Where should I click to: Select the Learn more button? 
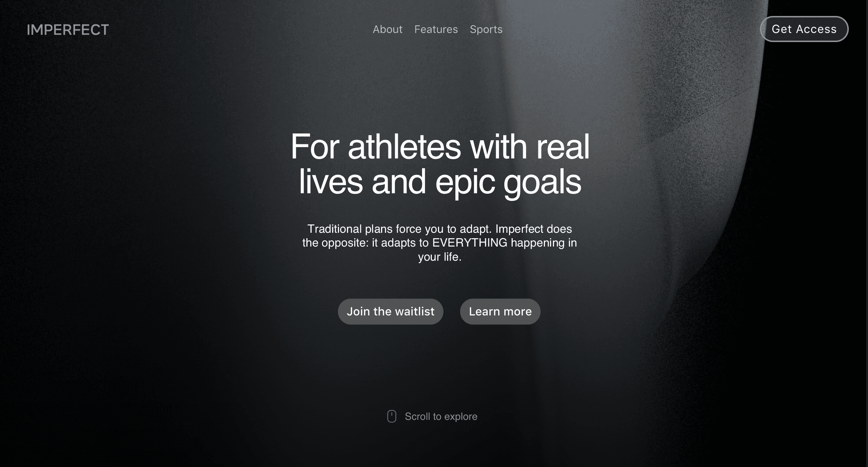[500, 311]
